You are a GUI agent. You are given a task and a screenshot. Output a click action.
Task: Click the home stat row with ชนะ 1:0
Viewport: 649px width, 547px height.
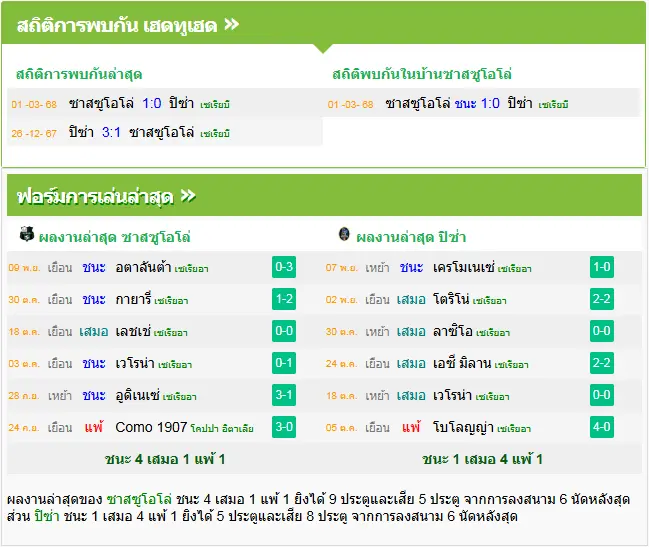click(482, 103)
